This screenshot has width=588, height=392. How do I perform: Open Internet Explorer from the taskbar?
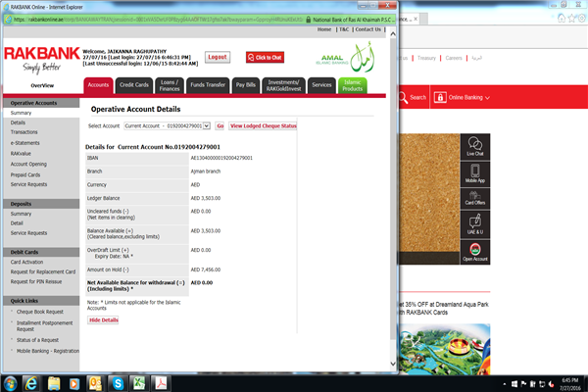tap(31, 384)
